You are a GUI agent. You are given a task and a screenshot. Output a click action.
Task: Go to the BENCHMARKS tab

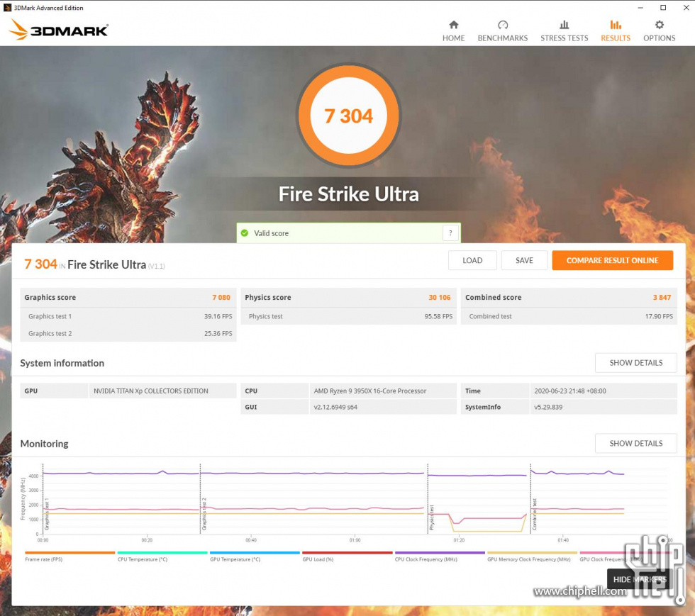pyautogui.click(x=503, y=31)
